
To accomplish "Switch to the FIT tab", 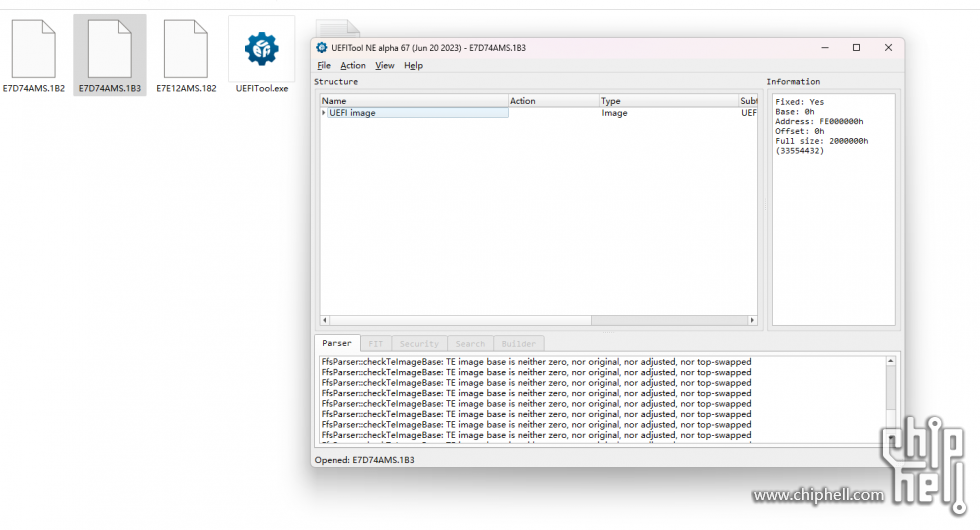I will click(x=376, y=344).
